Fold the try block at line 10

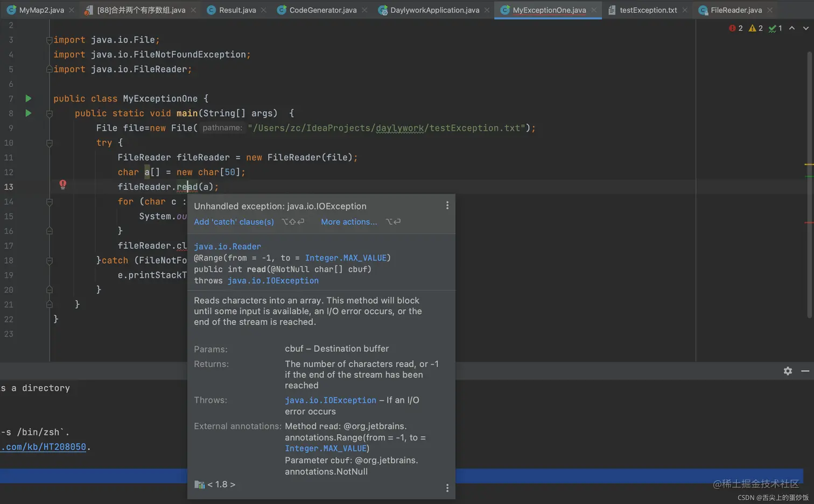point(50,143)
